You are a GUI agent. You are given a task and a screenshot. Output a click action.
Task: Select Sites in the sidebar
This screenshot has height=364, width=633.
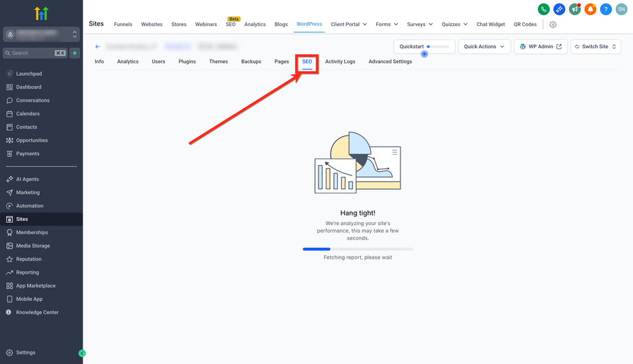point(41,219)
